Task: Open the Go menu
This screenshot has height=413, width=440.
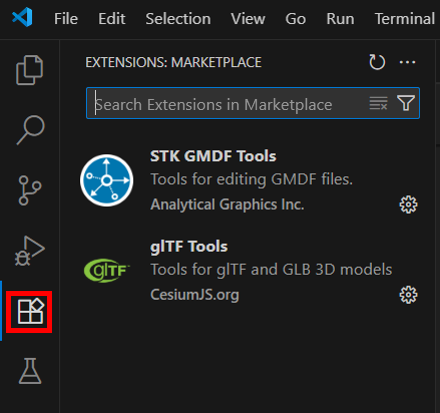Action: pos(295,18)
